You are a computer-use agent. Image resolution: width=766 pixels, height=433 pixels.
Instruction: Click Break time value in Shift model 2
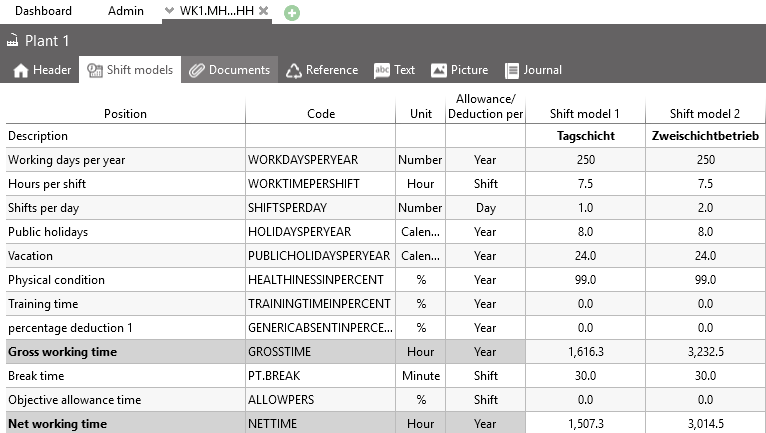tap(705, 376)
